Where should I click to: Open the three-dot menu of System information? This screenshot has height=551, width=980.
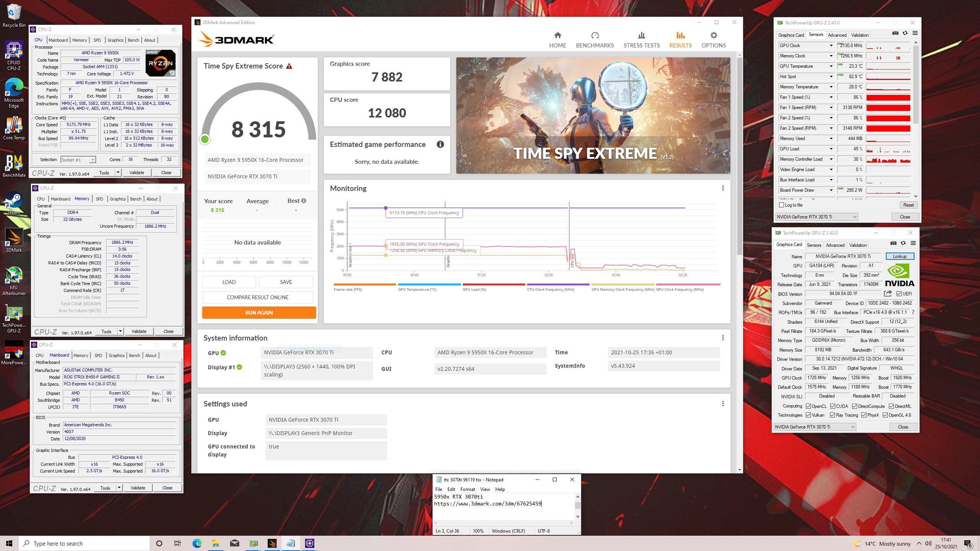click(723, 338)
